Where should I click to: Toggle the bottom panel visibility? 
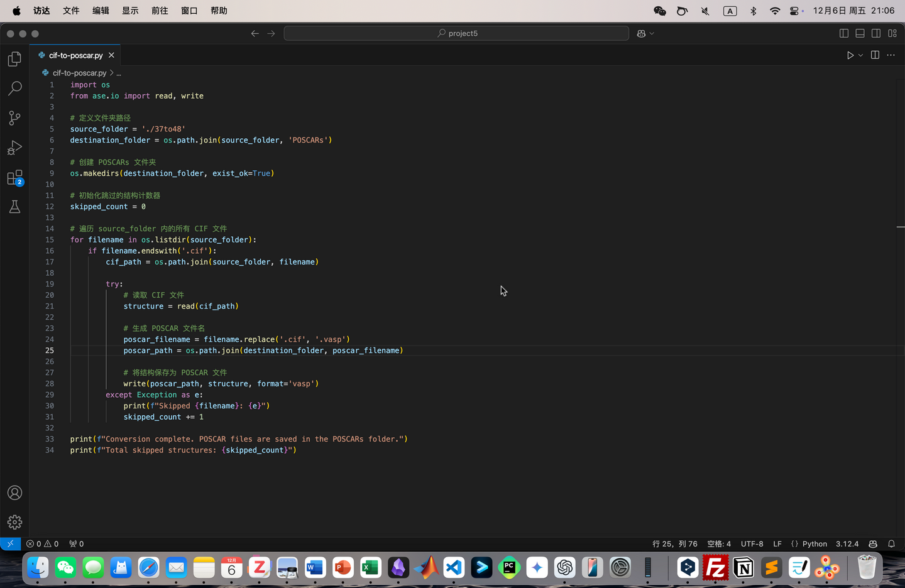pyautogui.click(x=860, y=33)
